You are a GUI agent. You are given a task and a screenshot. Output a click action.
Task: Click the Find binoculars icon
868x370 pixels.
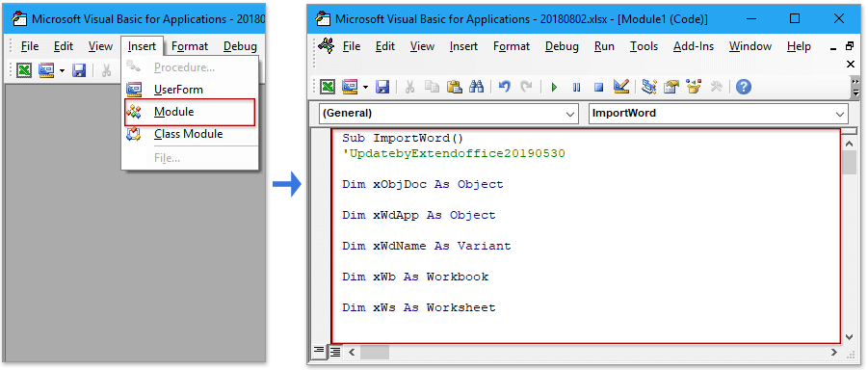coord(477,87)
